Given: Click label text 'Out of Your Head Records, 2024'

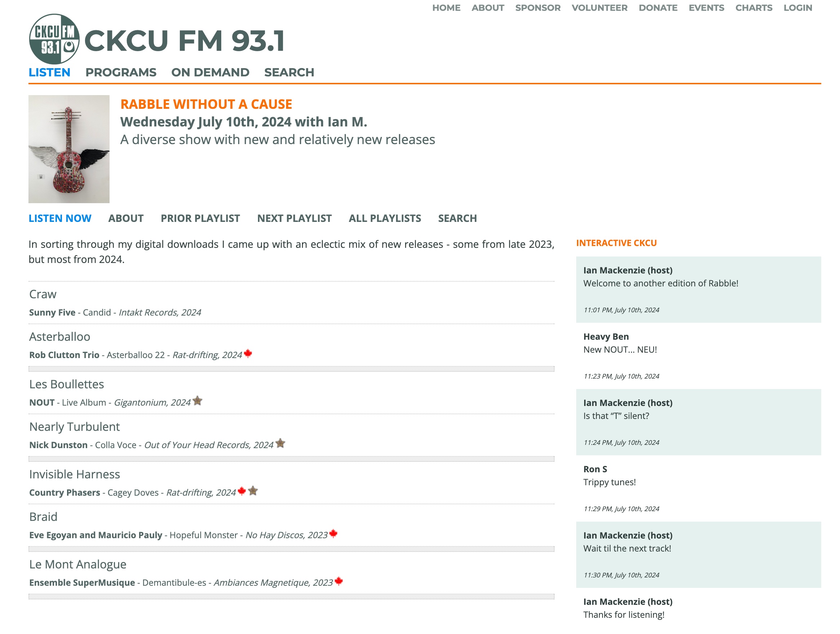Looking at the screenshot, I should [x=209, y=445].
